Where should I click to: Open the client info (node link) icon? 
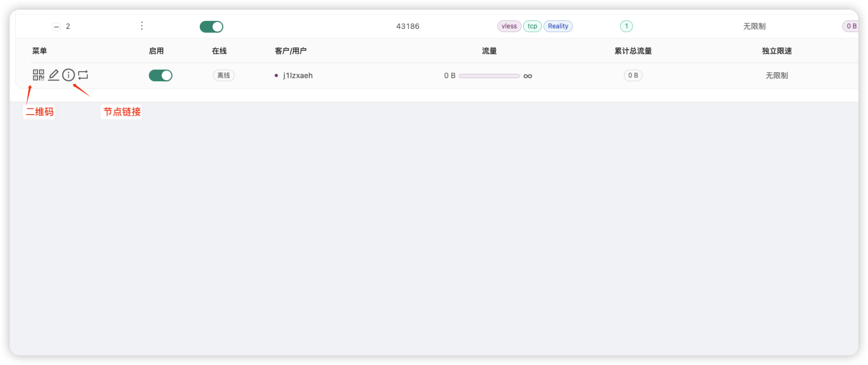[x=69, y=75]
